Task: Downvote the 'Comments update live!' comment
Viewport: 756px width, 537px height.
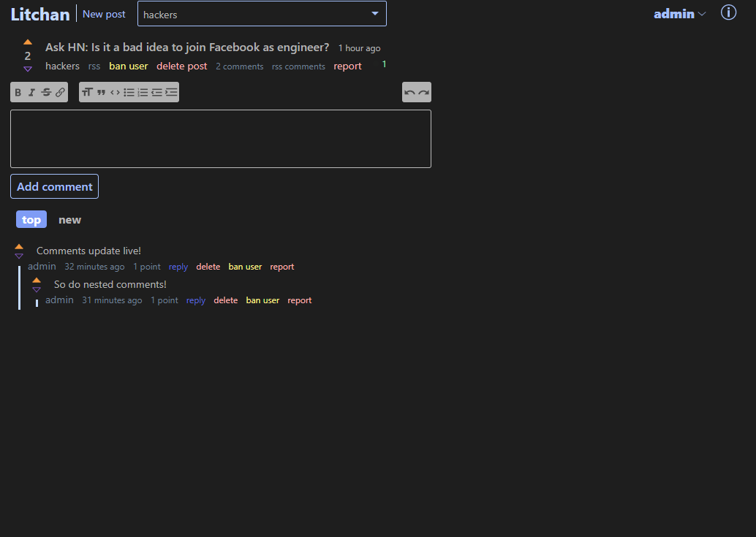Action: coord(19,256)
